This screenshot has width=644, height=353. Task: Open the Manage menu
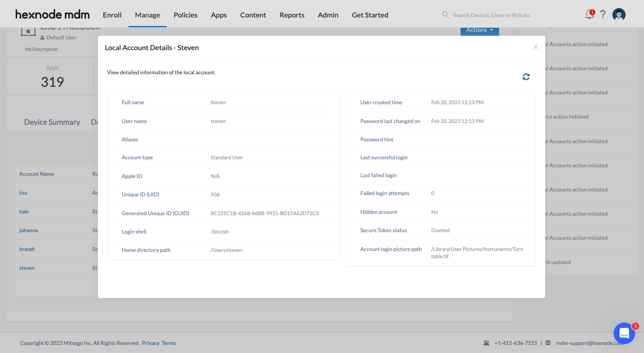(148, 15)
